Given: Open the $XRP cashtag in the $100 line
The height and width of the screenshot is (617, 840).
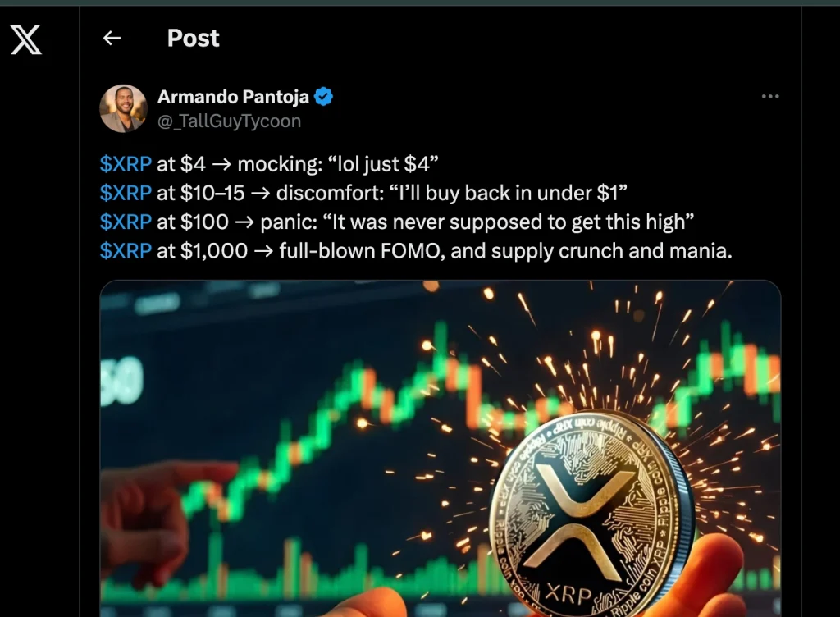Looking at the screenshot, I should coord(126,222).
